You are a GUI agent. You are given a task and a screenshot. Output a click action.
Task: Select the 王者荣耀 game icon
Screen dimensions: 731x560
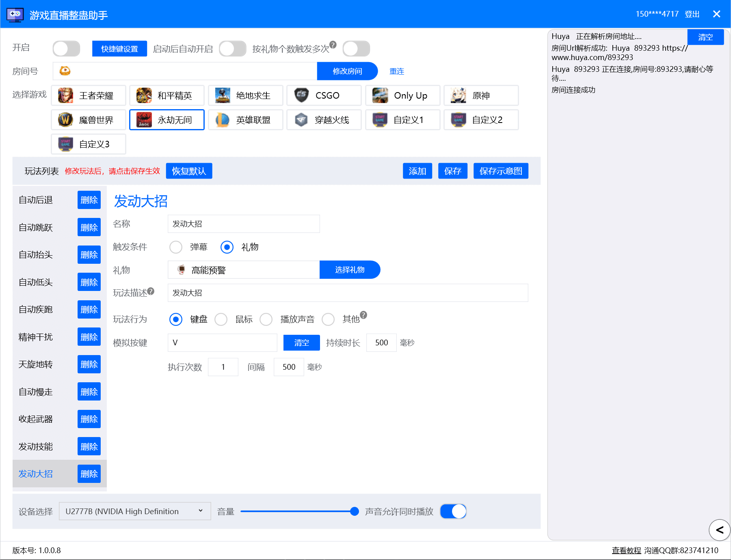[x=65, y=95]
